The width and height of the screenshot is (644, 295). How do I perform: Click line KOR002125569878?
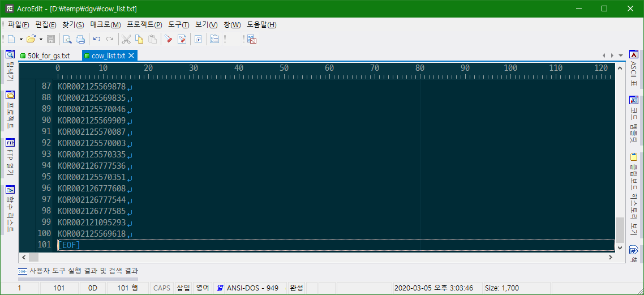click(x=92, y=87)
